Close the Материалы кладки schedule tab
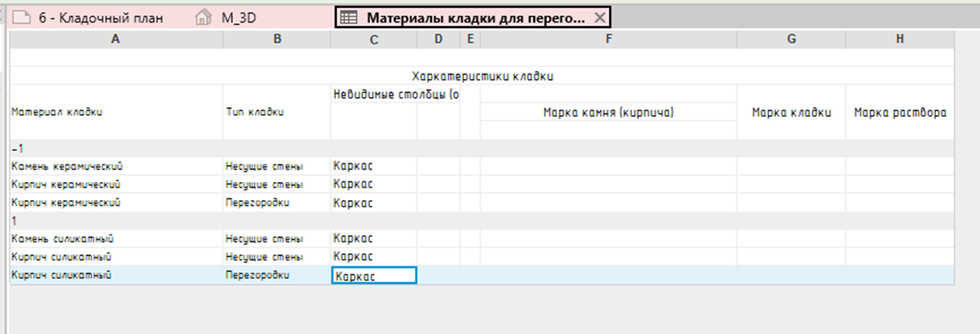Screen dimensions: 980x334 599,18
